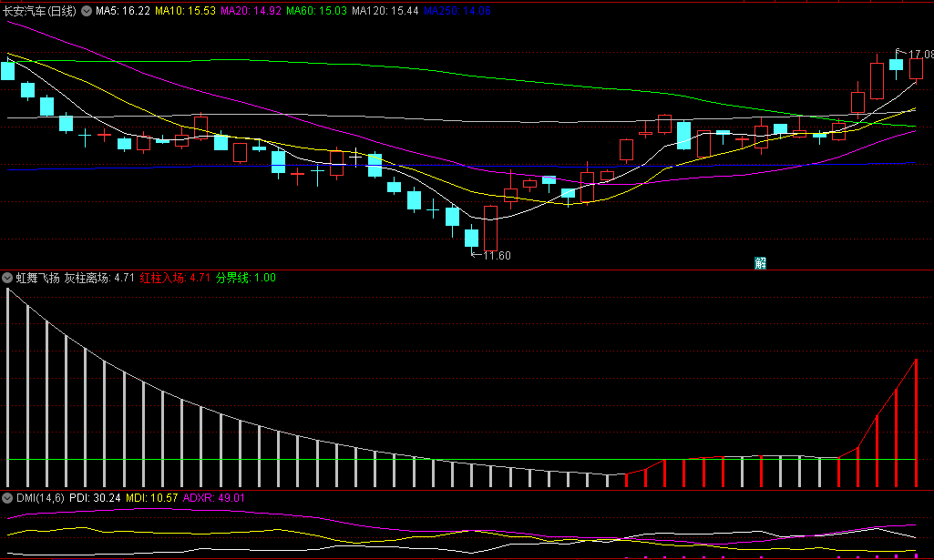The width and height of the screenshot is (934, 560).
Task: Select the large red candle at the 11.60 low
Action: pyautogui.click(x=490, y=229)
